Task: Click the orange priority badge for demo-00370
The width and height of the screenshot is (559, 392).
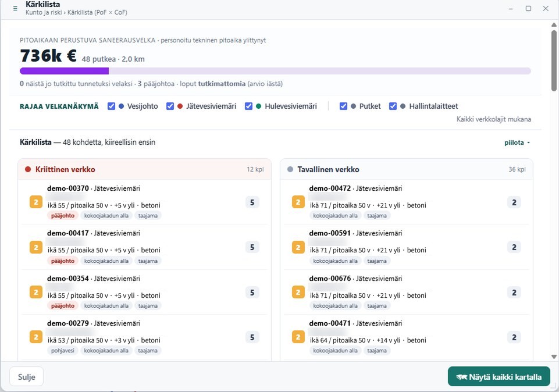Action: (36, 202)
